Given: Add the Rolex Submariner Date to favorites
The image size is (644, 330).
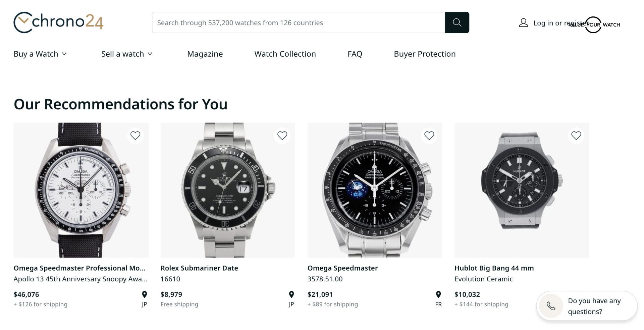Looking at the screenshot, I should pyautogui.click(x=282, y=135).
